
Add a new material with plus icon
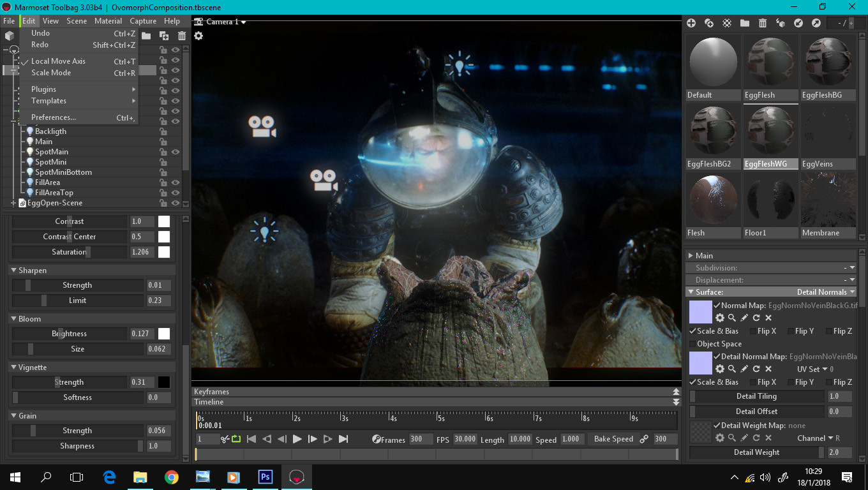point(691,23)
